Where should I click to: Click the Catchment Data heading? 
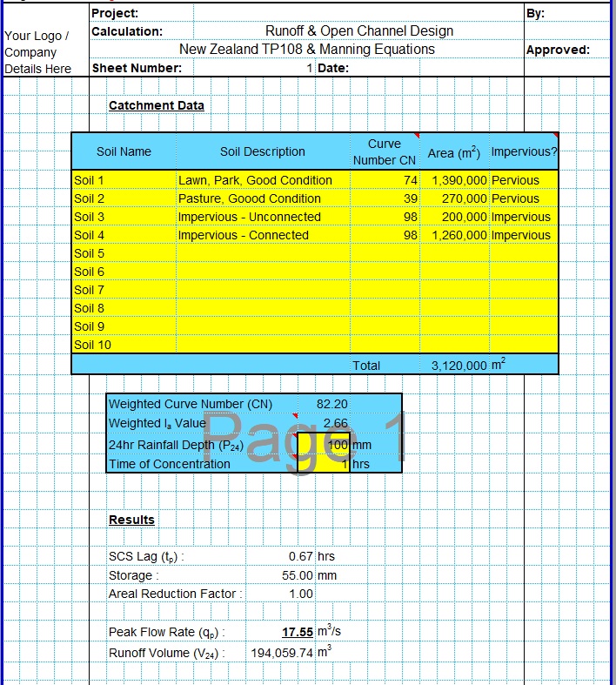click(x=157, y=105)
